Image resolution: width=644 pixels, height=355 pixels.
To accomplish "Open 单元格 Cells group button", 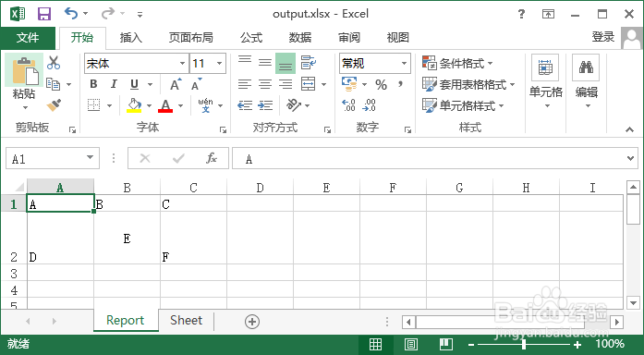I will pos(545,82).
